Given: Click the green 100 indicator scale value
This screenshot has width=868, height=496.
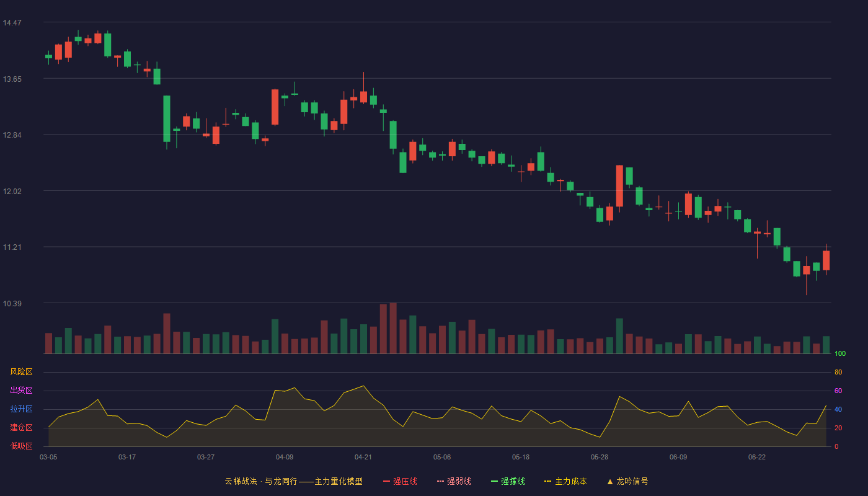Looking at the screenshot, I should 840,354.
